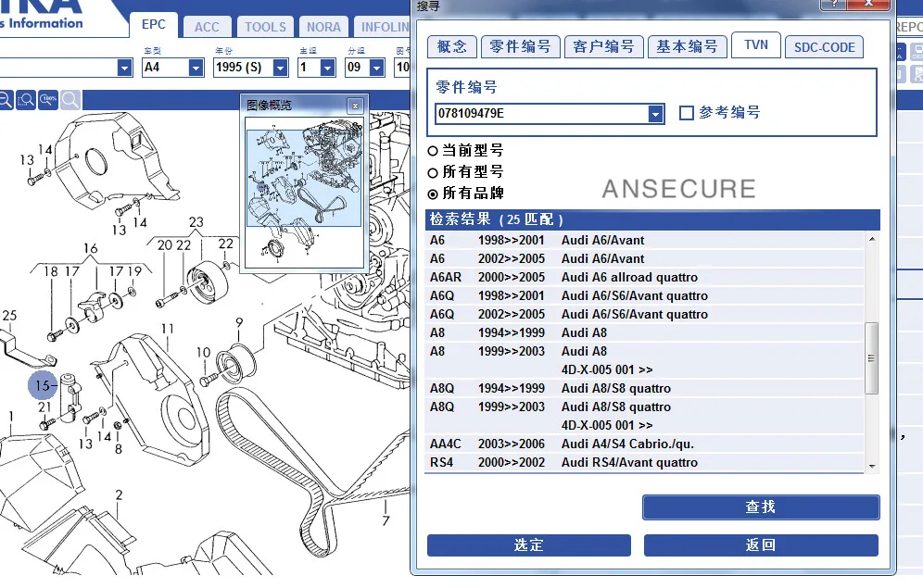Open the SDC-CODE search tab
923x588 pixels.
click(824, 47)
